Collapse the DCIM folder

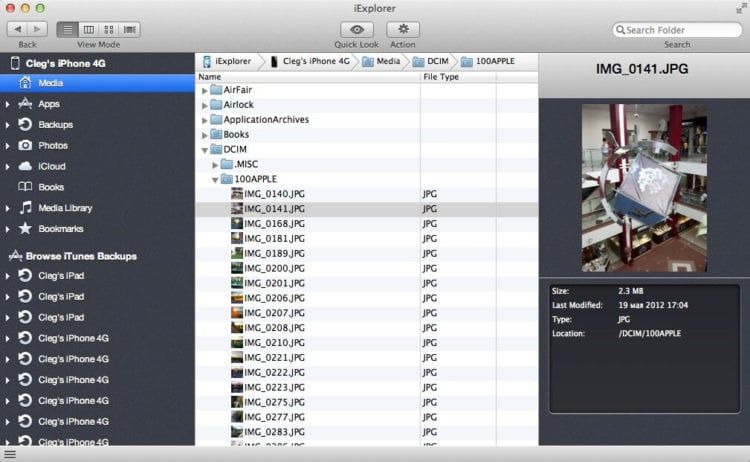(205, 150)
